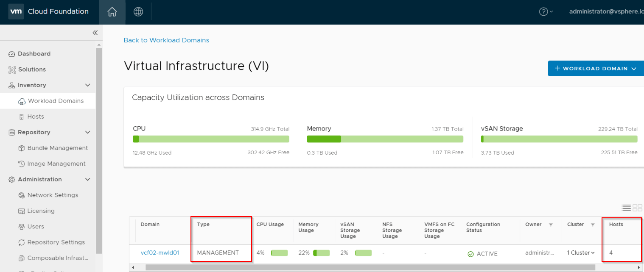Screen dimensions: 644x272
Task: Collapse the Inventory section chevron
Action: [x=88, y=85]
